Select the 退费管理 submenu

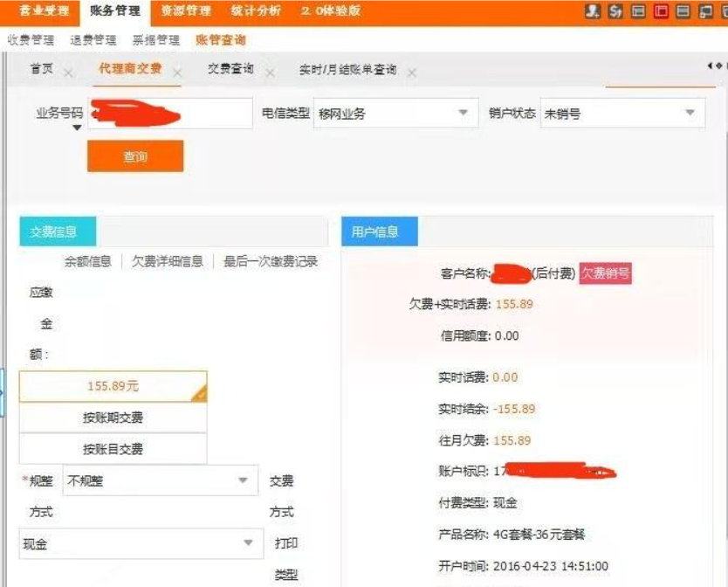point(93,40)
